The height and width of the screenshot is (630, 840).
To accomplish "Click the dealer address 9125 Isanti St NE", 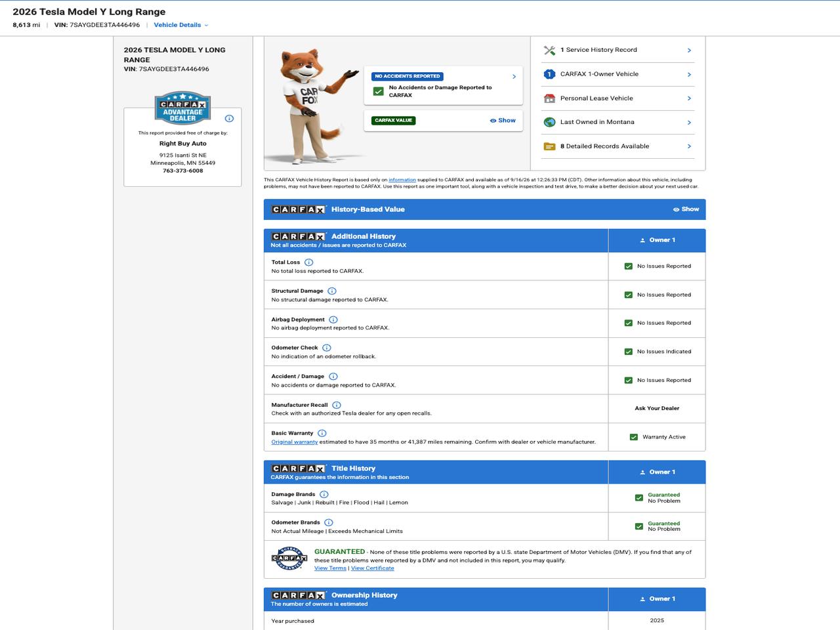I will pyautogui.click(x=183, y=156).
